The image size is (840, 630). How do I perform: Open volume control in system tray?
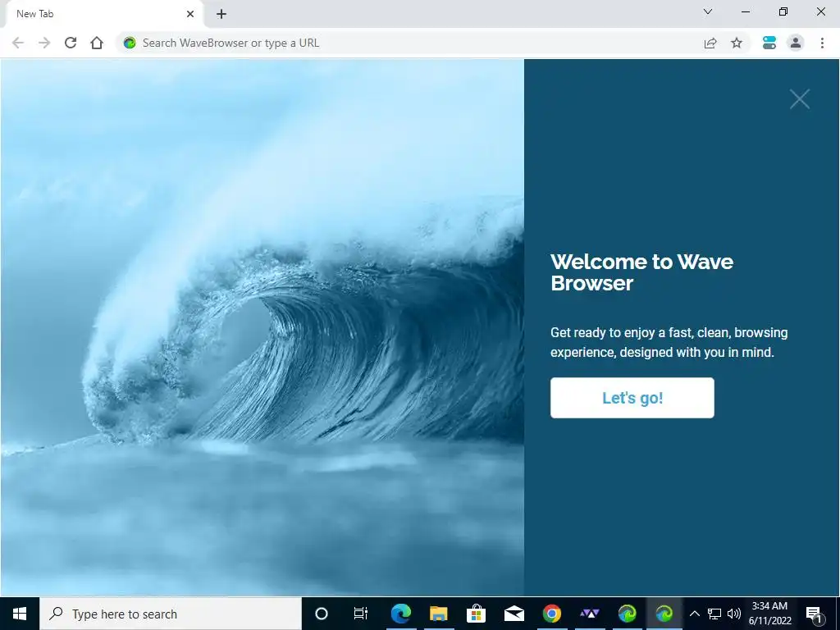click(x=734, y=614)
